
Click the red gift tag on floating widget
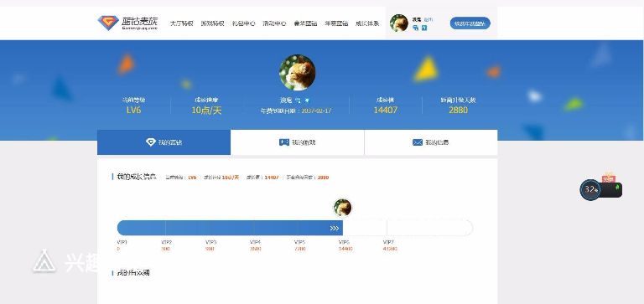[609, 178]
